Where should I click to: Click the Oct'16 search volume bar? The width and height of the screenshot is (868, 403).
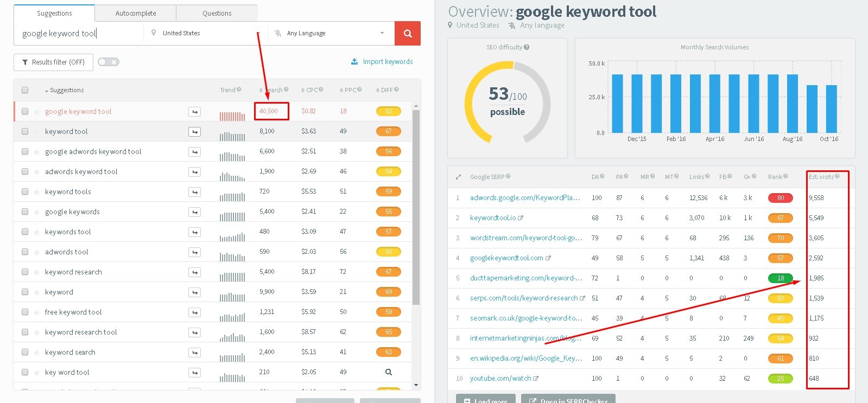tap(831, 109)
